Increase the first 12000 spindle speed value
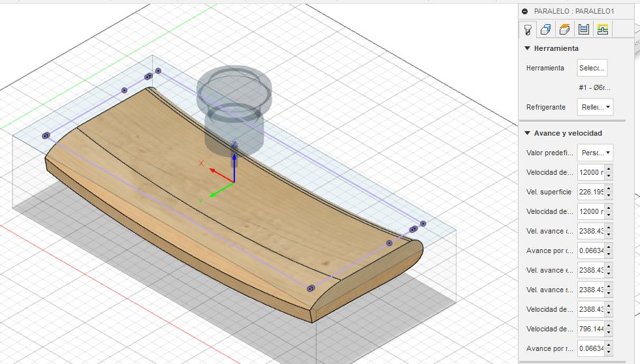Viewport: 640px width, 364px height. pos(609,170)
